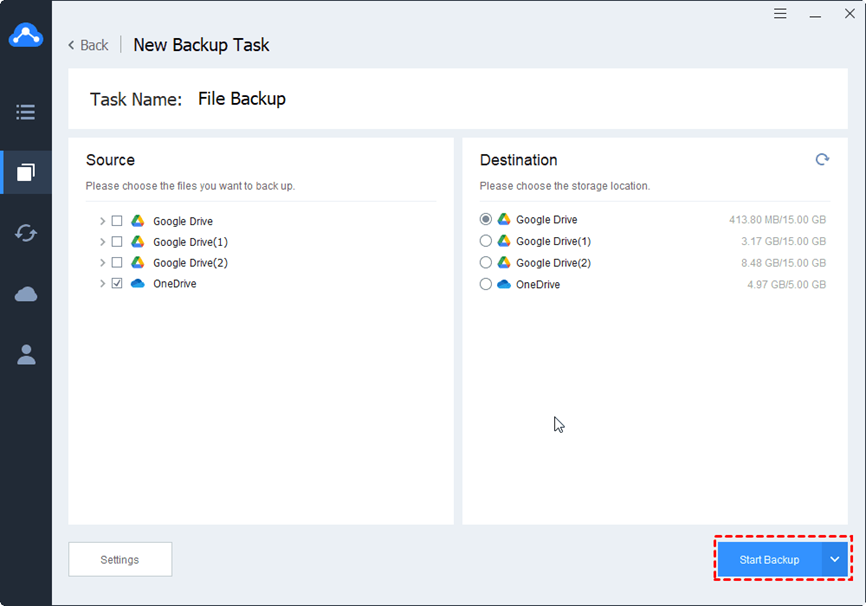Refresh the Destination list
This screenshot has height=606, width=866.
822,160
